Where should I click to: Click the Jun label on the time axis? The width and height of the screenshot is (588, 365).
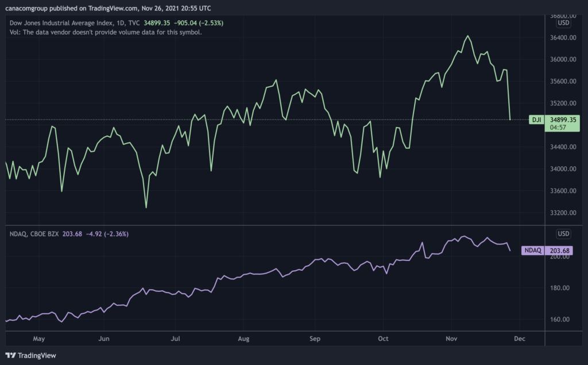click(x=104, y=339)
